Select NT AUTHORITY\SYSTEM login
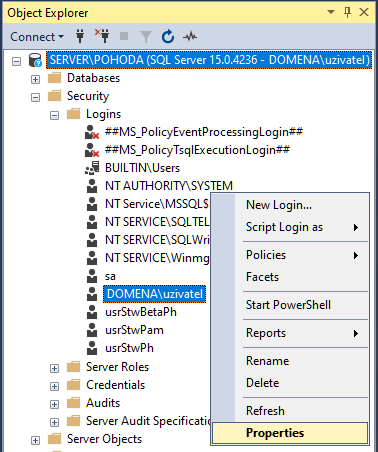This screenshot has height=452, width=378. (x=169, y=186)
